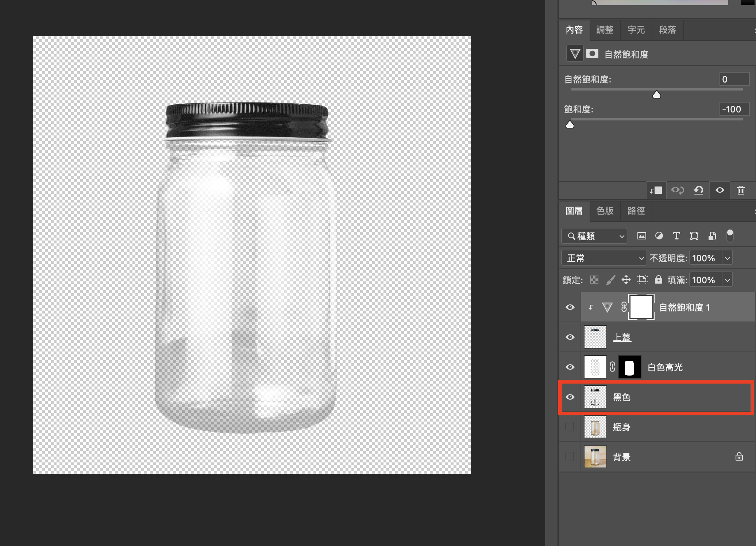Open the 填滿 dropdown arrow
Image resolution: width=756 pixels, height=546 pixels.
(728, 280)
